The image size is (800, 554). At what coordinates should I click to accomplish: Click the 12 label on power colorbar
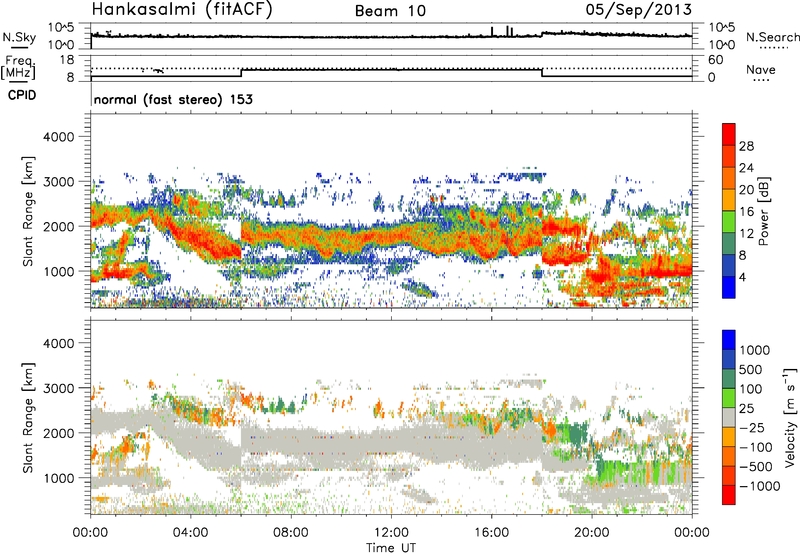pos(746,234)
